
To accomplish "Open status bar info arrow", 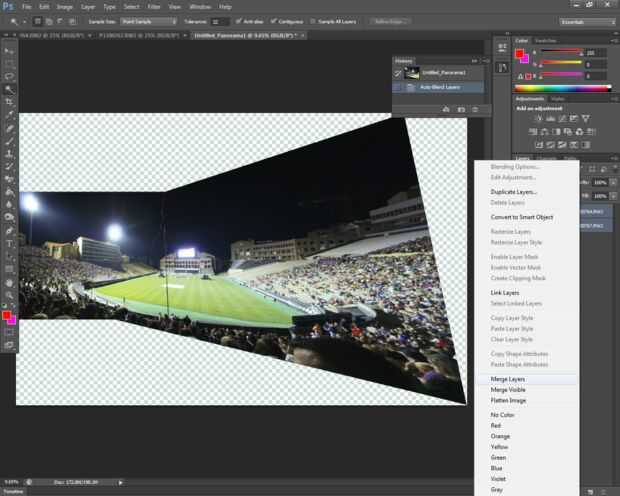I will (121, 482).
